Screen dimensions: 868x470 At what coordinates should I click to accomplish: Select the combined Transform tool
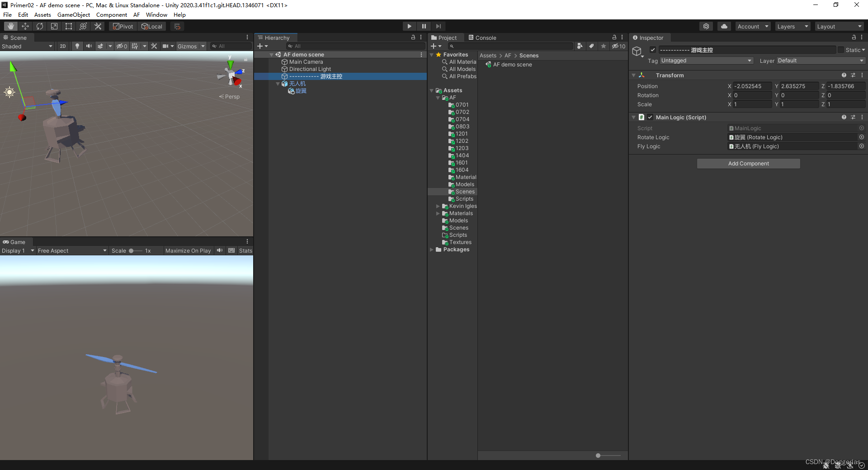[x=83, y=26]
